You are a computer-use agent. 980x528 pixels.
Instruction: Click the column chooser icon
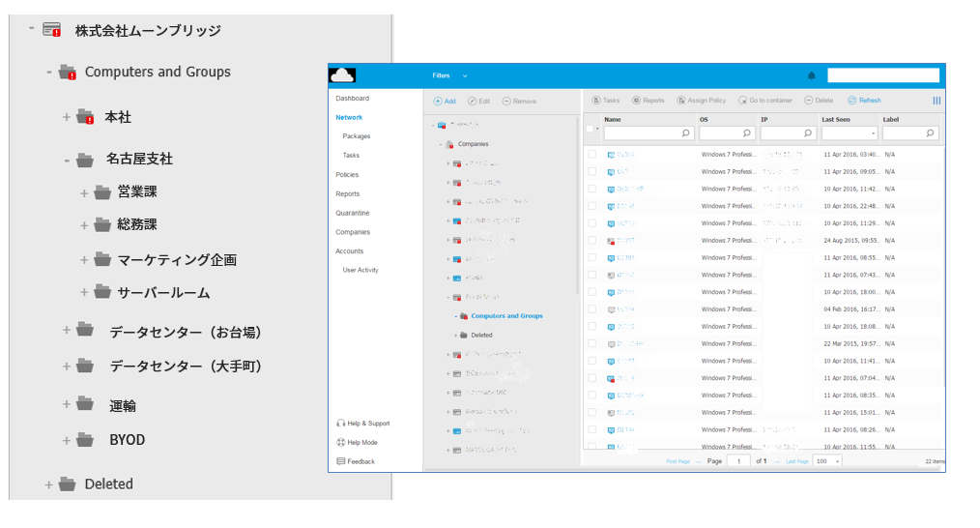(x=937, y=101)
